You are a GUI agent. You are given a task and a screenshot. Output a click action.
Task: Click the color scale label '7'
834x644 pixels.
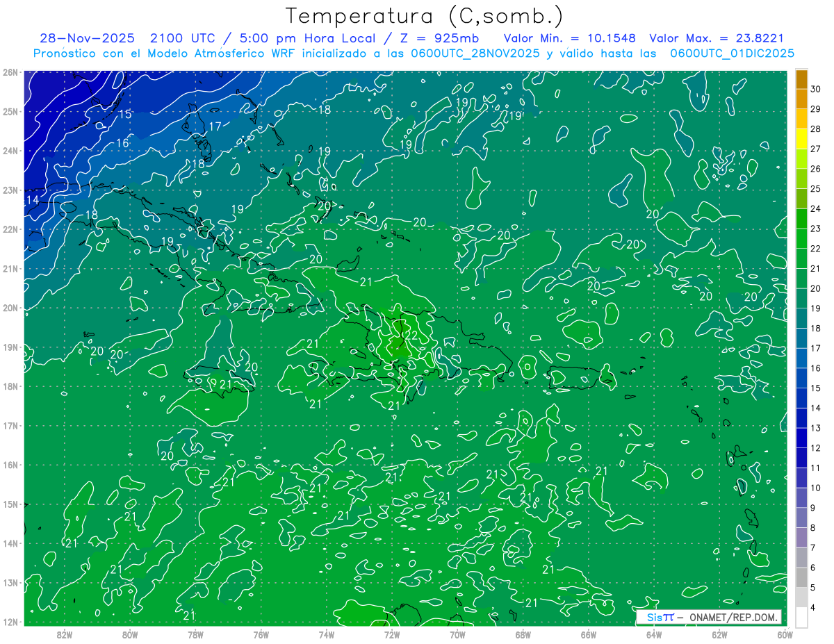click(813, 547)
